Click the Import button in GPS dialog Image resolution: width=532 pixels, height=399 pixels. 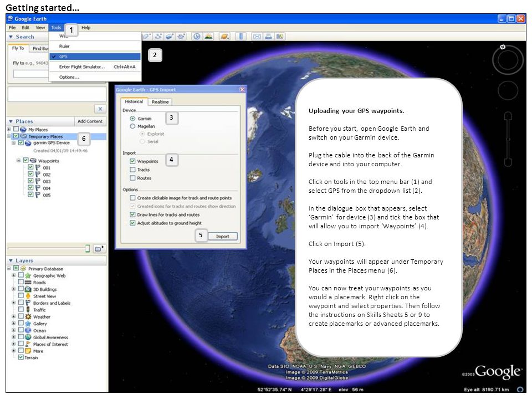(223, 236)
